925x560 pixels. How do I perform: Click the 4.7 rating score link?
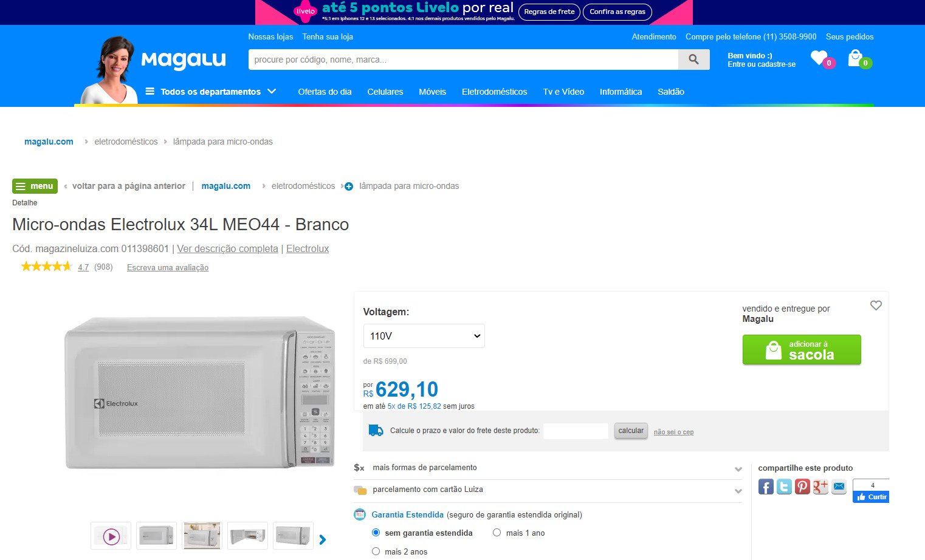(83, 267)
